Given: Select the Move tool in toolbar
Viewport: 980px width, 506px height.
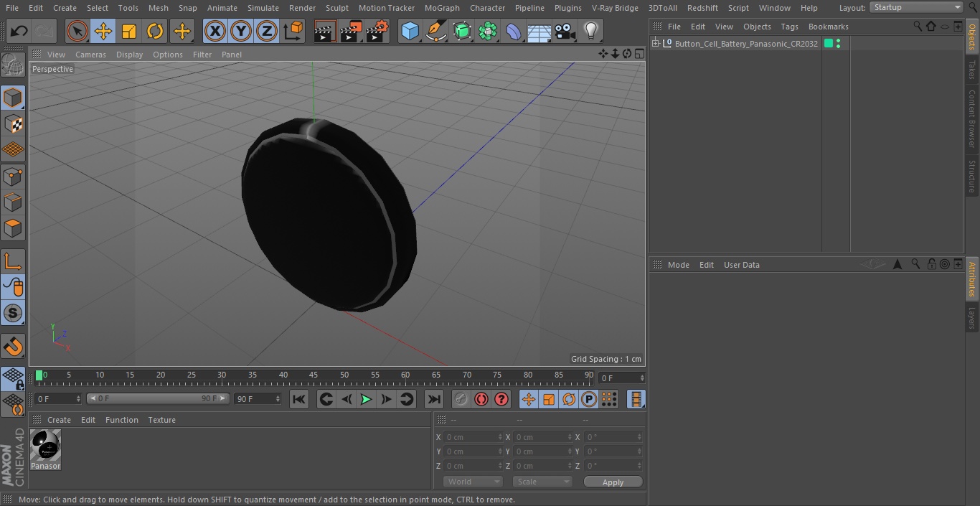Looking at the screenshot, I should coord(103,31).
